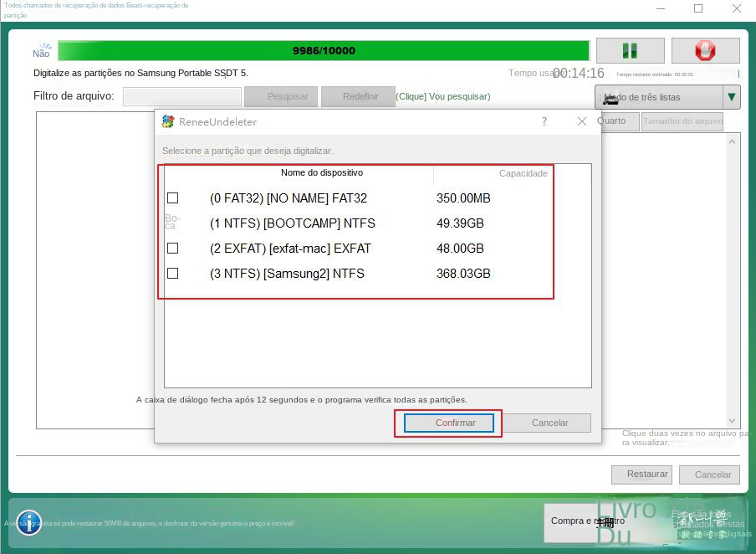Close the ReneeUndeleter dialog
Viewport: 756px width, 554px height.
point(582,121)
